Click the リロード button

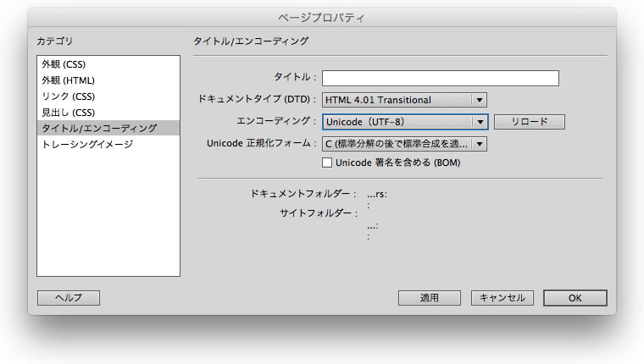pyautogui.click(x=530, y=121)
